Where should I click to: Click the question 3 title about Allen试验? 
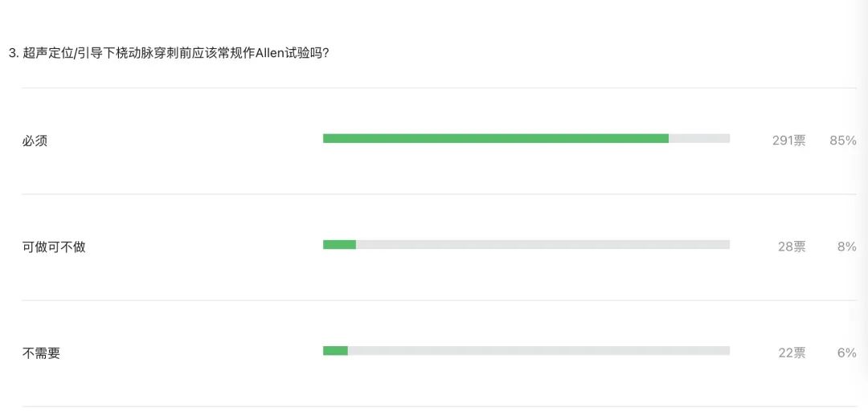pos(170,54)
